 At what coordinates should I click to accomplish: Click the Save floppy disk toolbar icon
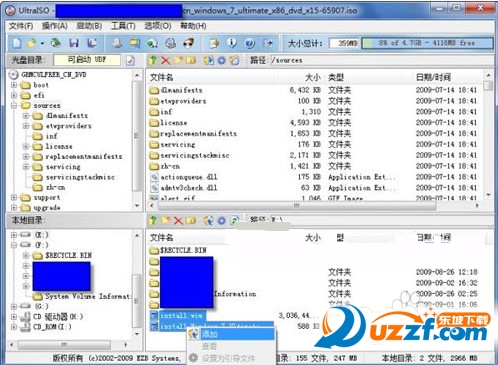[74, 43]
